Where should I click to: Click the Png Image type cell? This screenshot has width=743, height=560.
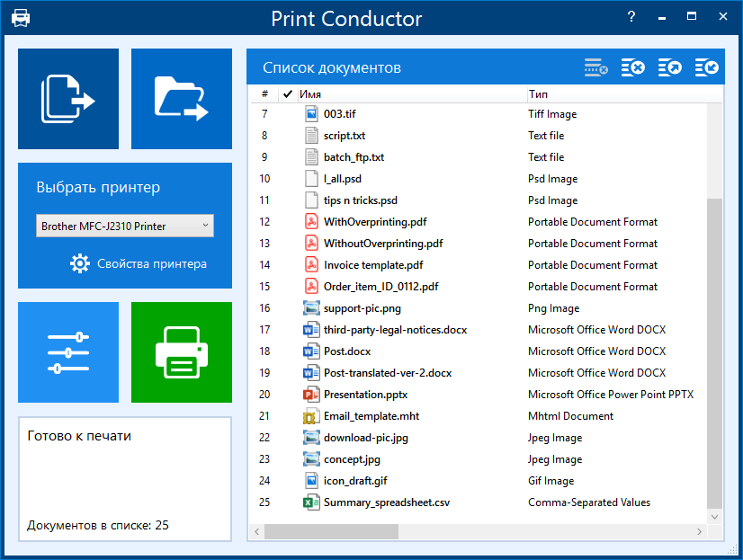coord(553,308)
